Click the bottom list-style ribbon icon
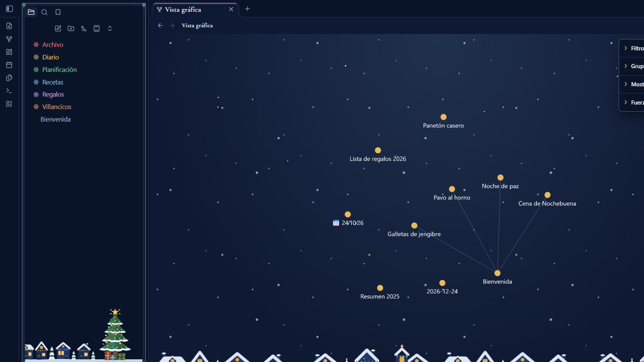The height and width of the screenshot is (362, 644). point(9,104)
